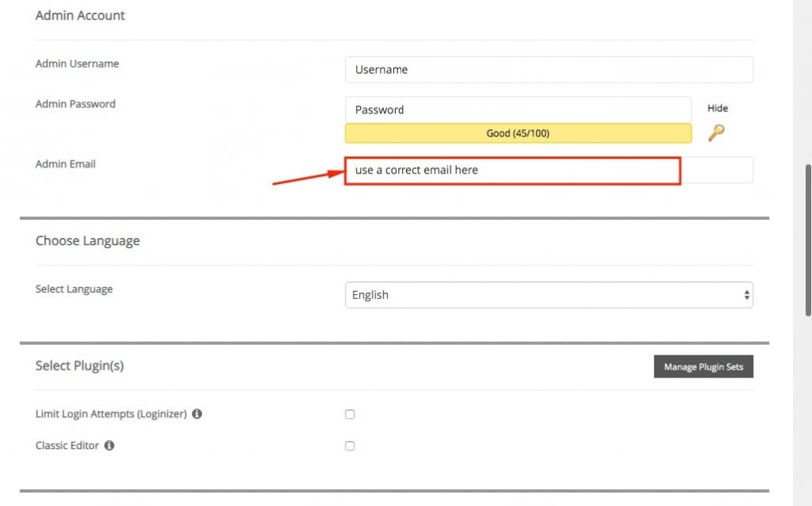Click the Admin Username label text

(77, 63)
